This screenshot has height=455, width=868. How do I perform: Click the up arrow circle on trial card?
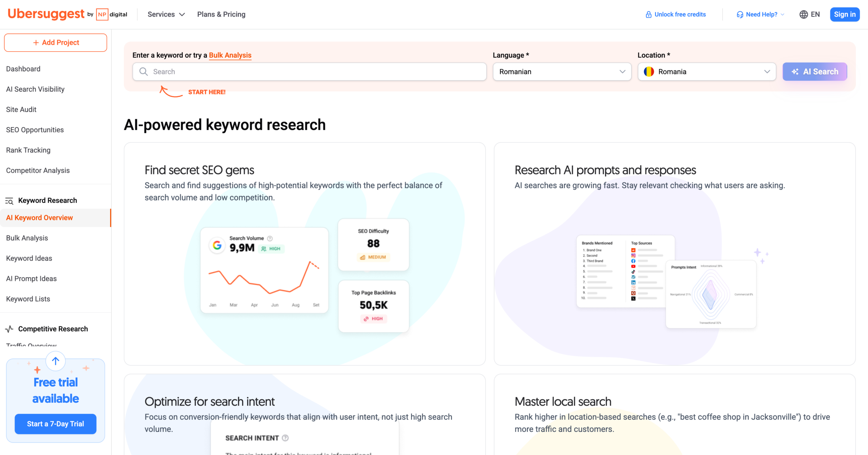pos(56,361)
